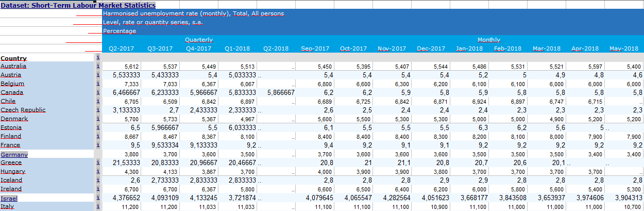Follow the Germany country link
644x211 pixels.
pyautogui.click(x=14, y=154)
